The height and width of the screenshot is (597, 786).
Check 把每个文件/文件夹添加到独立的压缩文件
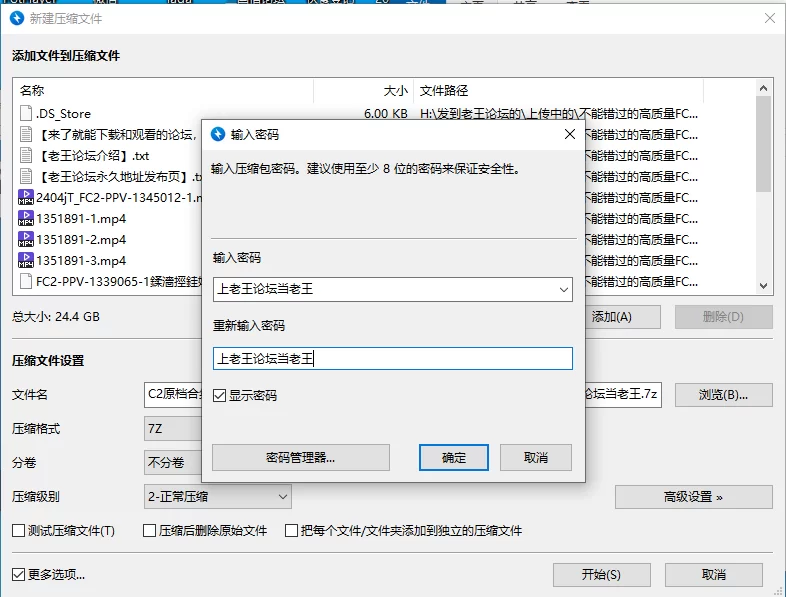[291, 530]
